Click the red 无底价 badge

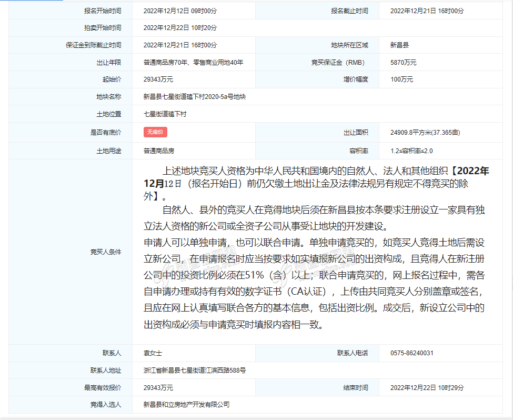tap(155, 132)
